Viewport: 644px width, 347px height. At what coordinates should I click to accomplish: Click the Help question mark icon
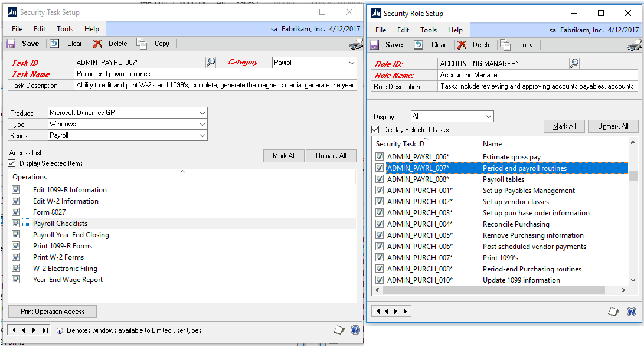coord(355,330)
